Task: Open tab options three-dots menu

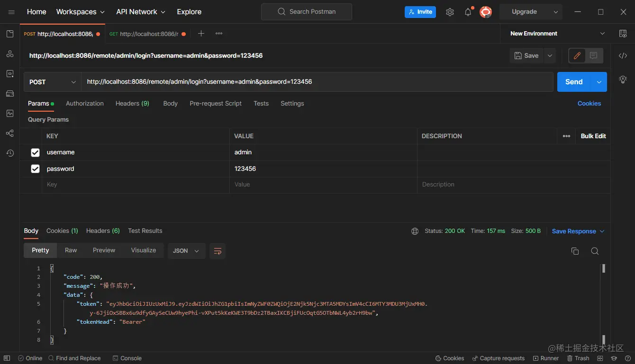Action: pyautogui.click(x=219, y=34)
